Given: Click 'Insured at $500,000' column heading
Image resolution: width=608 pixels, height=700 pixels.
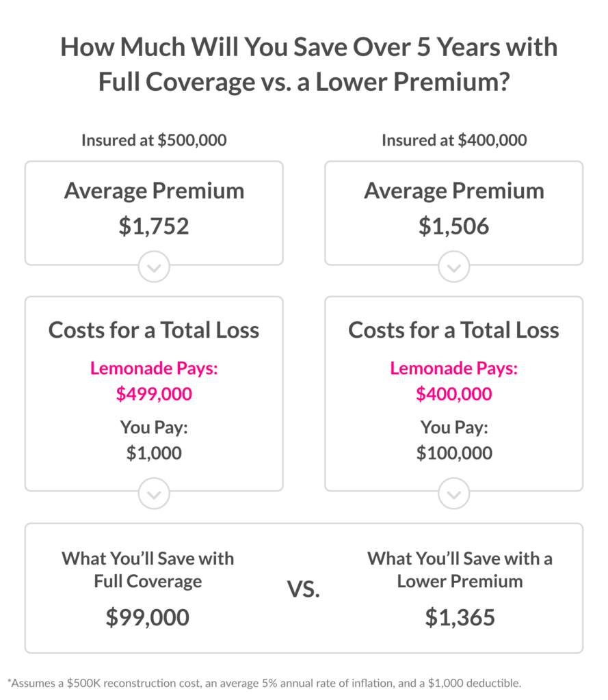Looking at the screenshot, I should coord(154,140).
